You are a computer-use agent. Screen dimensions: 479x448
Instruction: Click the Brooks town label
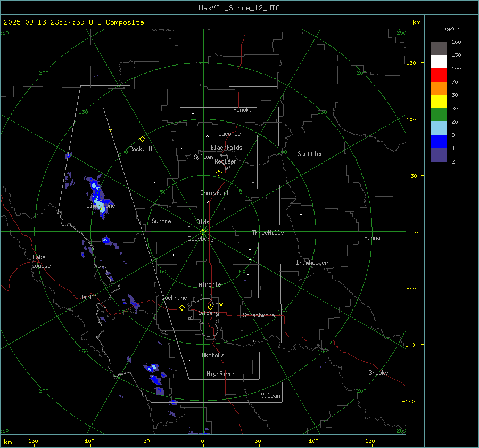378,373
